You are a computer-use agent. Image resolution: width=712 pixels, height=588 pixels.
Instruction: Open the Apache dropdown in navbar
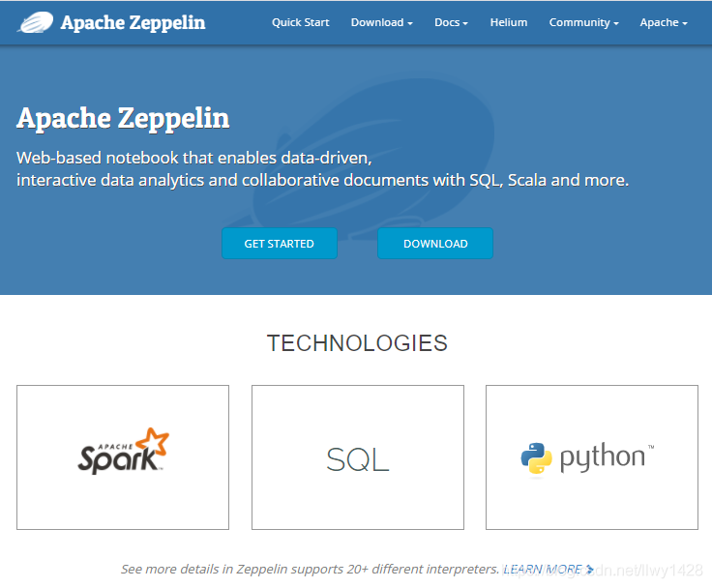click(664, 22)
